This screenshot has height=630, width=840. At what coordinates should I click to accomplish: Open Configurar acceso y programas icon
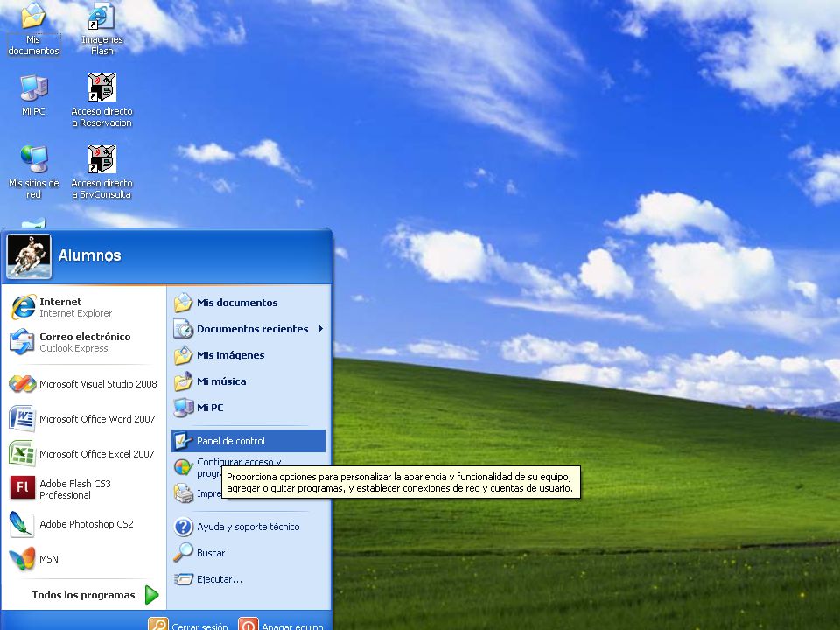(183, 467)
